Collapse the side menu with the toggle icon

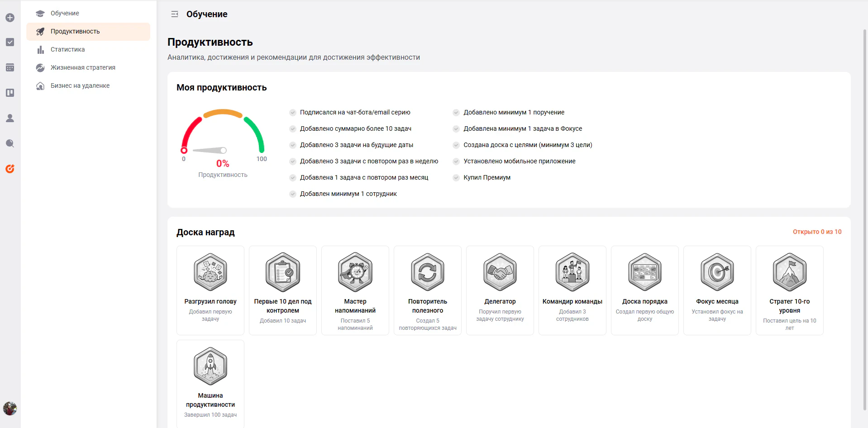(x=175, y=14)
